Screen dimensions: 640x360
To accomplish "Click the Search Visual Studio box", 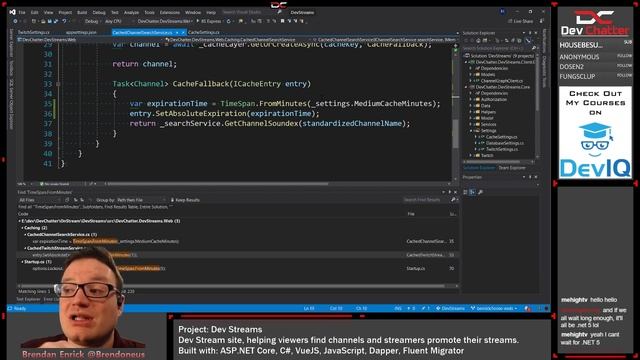I will coord(253,12).
